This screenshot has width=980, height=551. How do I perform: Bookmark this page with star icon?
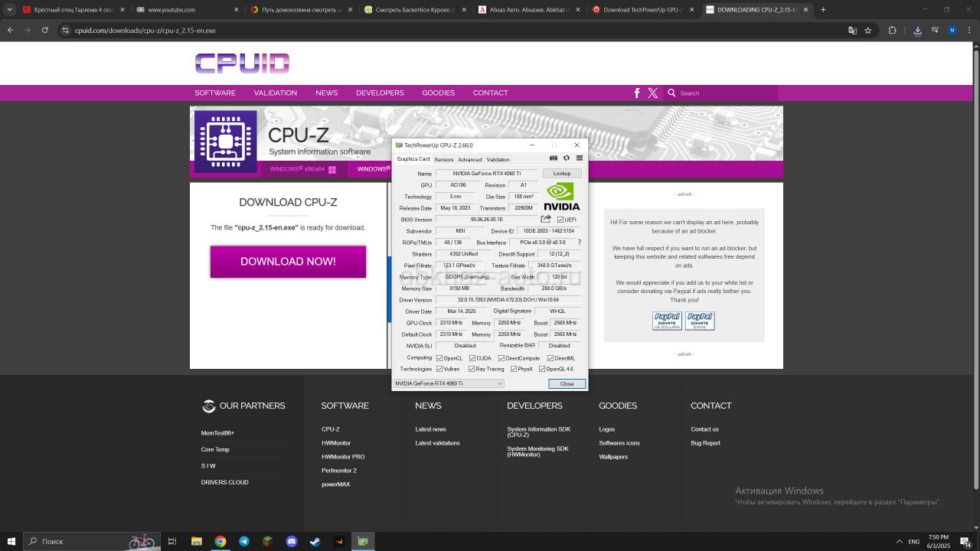click(868, 31)
